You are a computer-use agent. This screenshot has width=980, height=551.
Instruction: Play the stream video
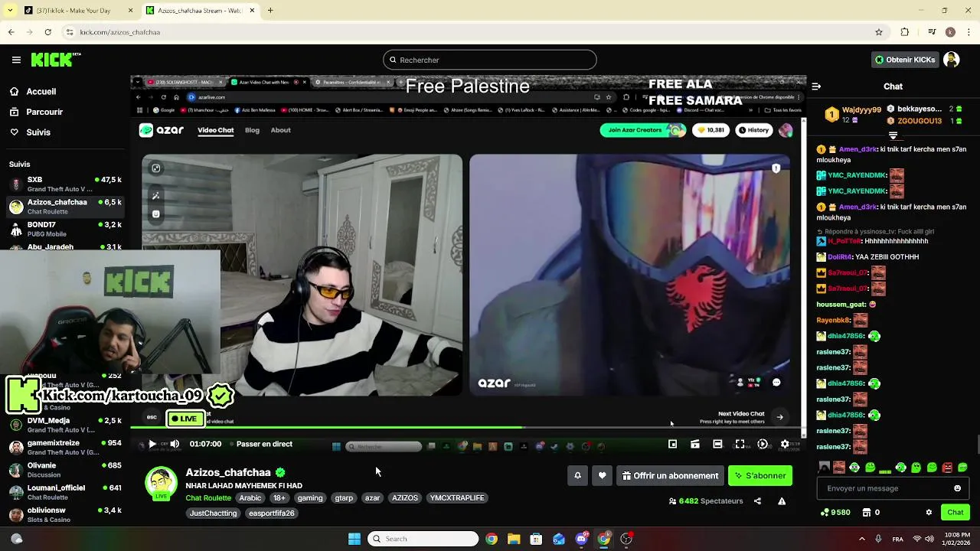point(152,444)
